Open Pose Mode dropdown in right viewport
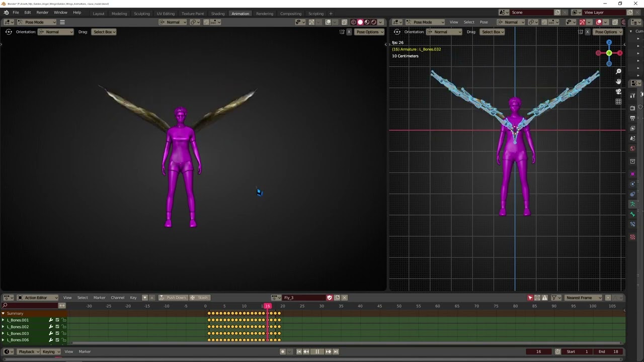This screenshot has width=644, height=362. click(x=426, y=22)
